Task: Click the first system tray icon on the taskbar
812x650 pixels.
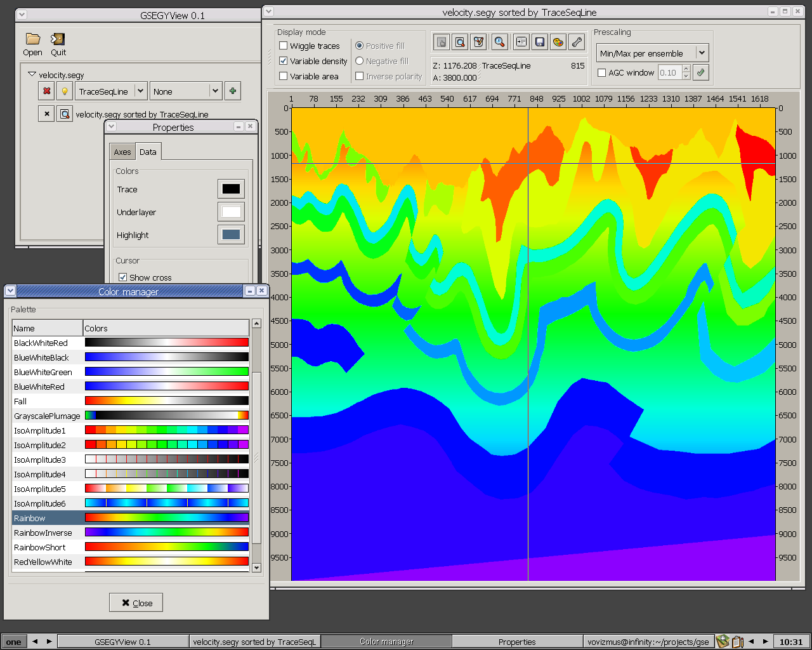Action: (722, 642)
